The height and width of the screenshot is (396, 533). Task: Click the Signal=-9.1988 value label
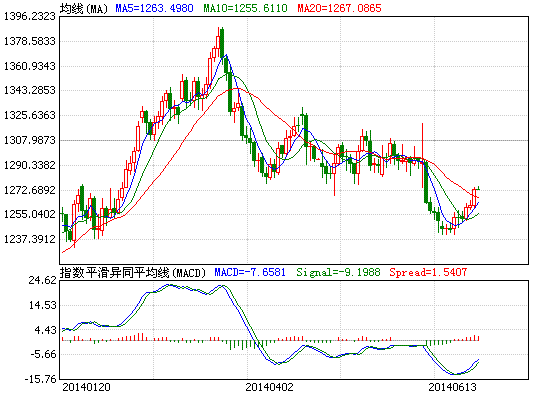click(x=338, y=272)
